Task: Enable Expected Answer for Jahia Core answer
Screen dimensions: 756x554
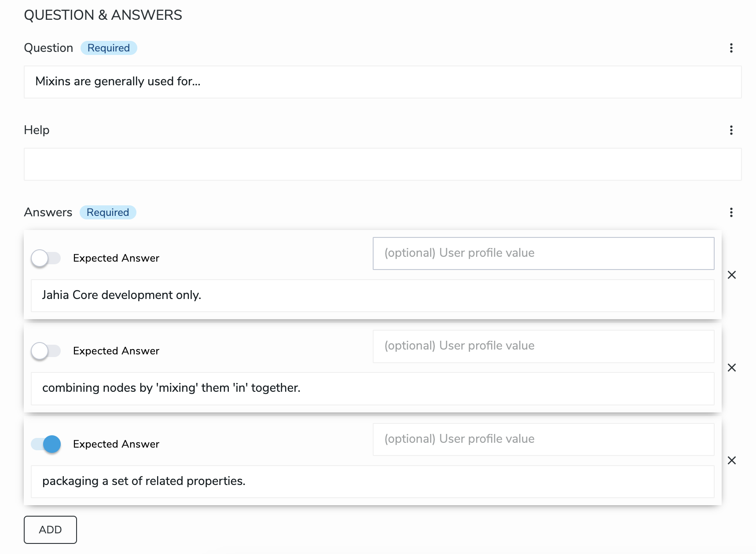Action: pos(46,258)
